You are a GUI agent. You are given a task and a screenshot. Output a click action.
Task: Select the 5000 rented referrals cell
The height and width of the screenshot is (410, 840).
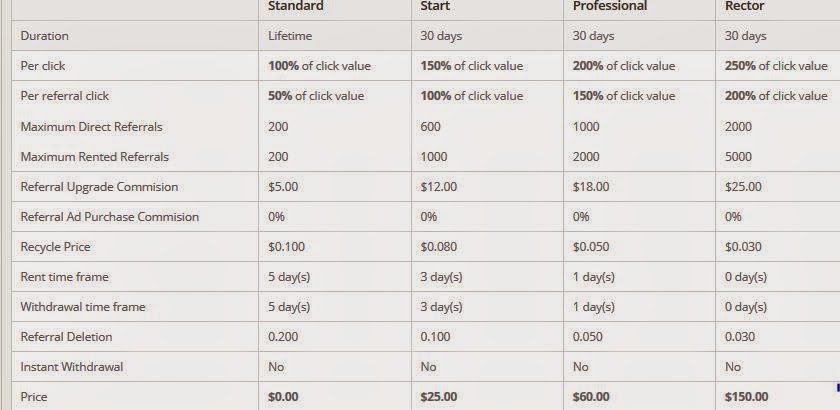point(740,157)
